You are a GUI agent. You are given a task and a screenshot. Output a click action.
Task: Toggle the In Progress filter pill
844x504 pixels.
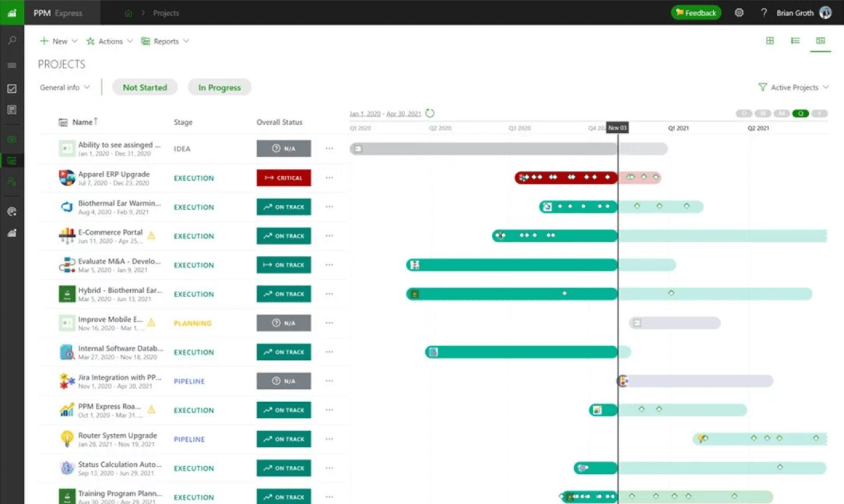point(219,87)
